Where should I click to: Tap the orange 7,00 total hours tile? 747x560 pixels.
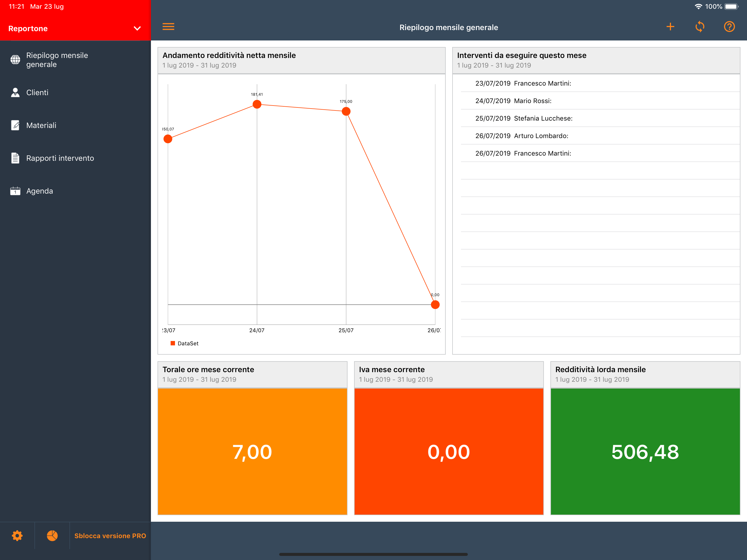(252, 451)
